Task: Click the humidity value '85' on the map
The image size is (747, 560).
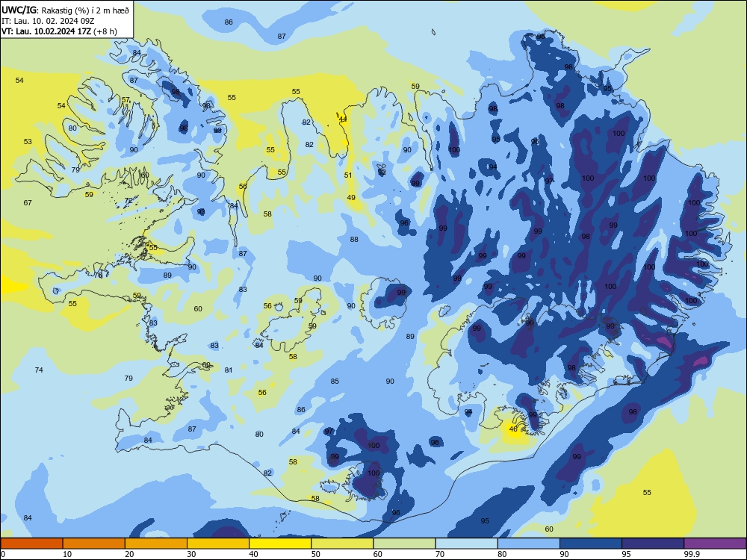Action: [x=335, y=382]
